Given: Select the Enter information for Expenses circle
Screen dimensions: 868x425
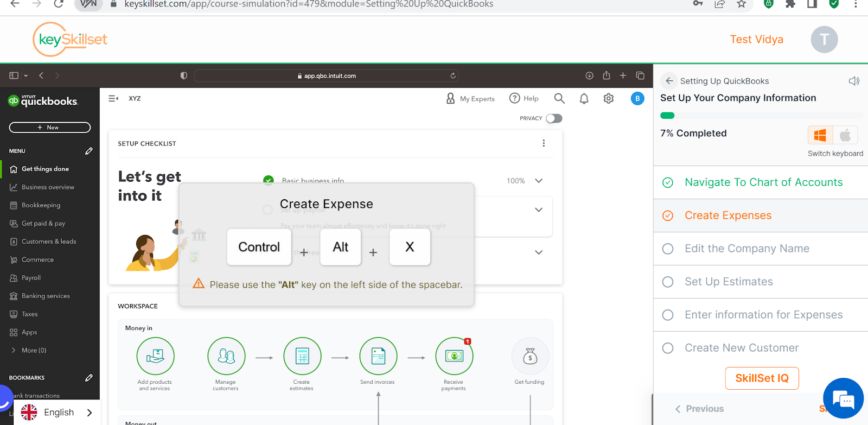Looking at the screenshot, I should (668, 315).
